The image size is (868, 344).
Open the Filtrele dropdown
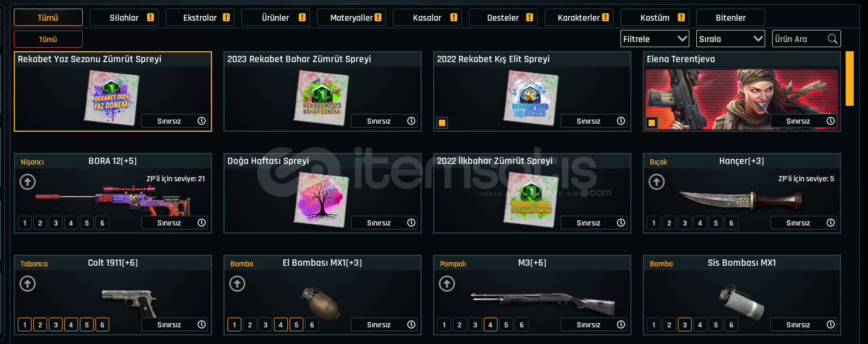point(655,39)
